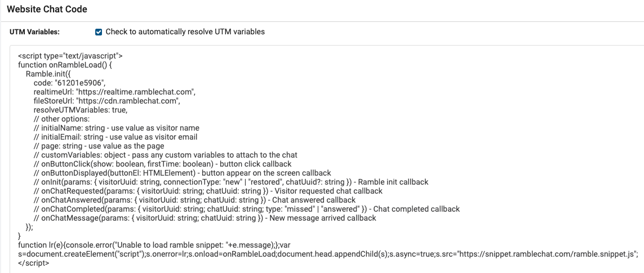Click the 'Check to automatically resolve UTM variables' label
Screen dimensions: 644x273
[185, 32]
